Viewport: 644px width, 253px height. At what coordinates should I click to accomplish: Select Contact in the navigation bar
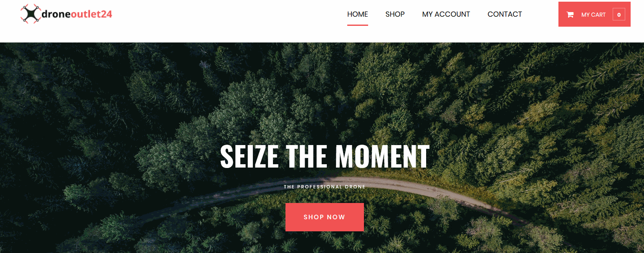pos(505,14)
